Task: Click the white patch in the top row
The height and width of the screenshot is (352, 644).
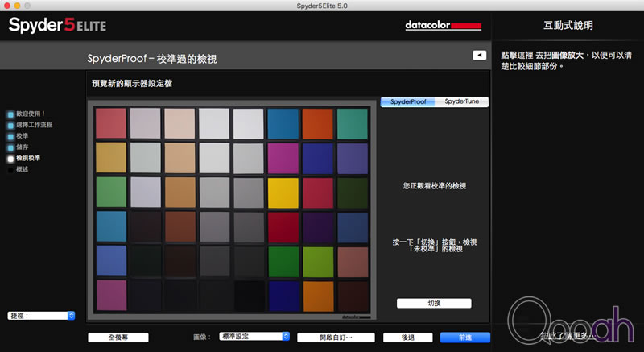Action: pyautogui.click(x=249, y=123)
